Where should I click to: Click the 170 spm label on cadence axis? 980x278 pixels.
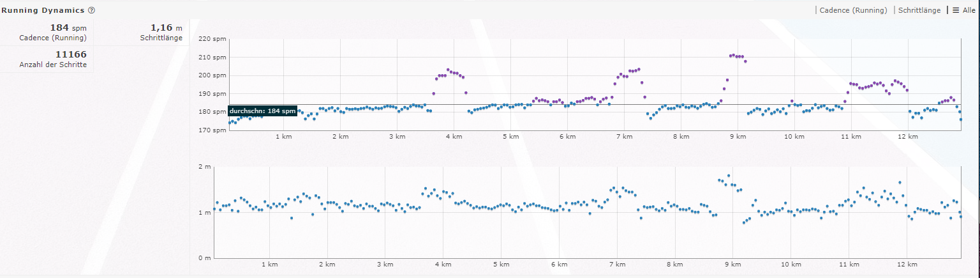(214, 130)
